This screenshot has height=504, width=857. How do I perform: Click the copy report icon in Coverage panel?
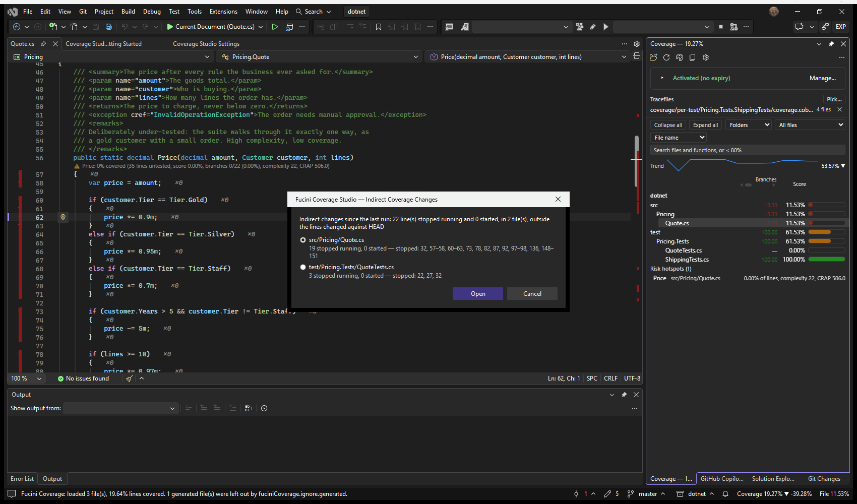[x=693, y=57]
